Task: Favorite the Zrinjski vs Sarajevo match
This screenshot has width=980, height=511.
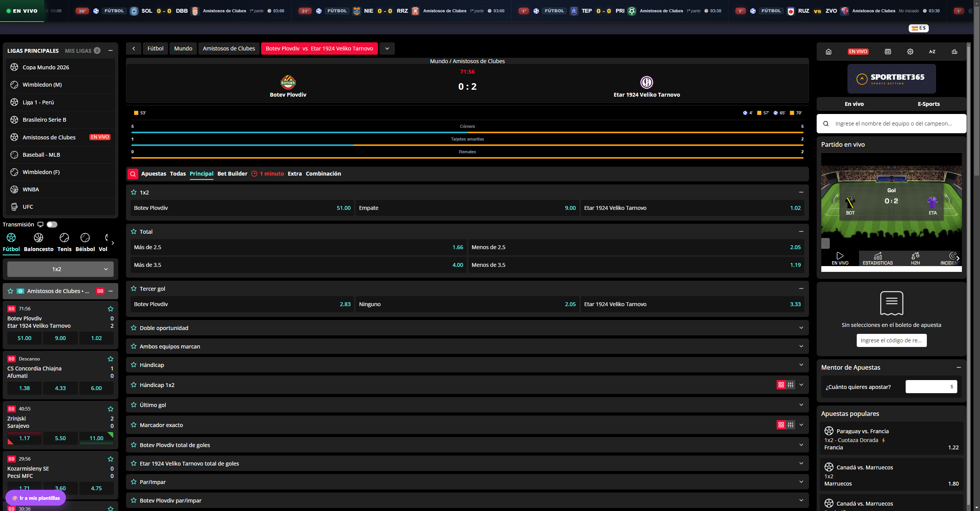Action: coord(111,409)
